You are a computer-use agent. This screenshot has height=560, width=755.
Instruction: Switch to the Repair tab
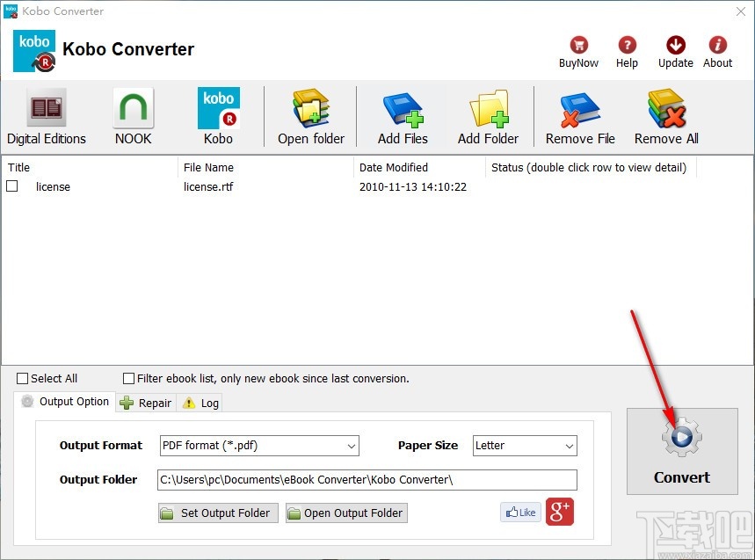click(146, 403)
